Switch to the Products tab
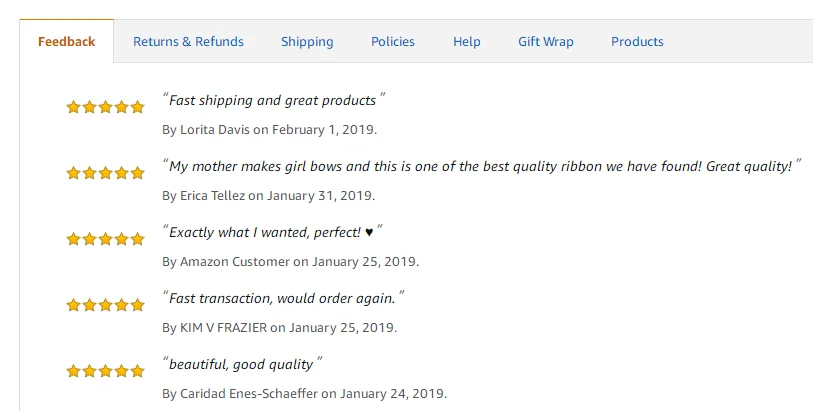Image resolution: width=813 pixels, height=411 pixels. pos(637,41)
